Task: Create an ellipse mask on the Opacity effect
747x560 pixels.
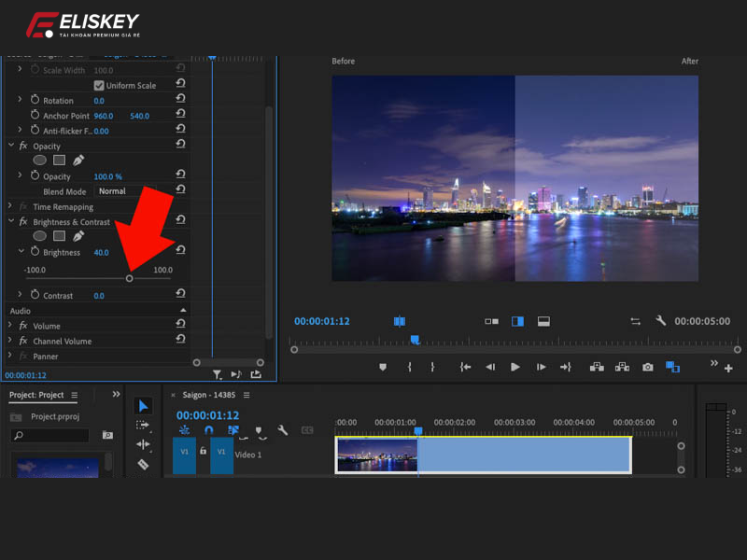Action: [41, 161]
